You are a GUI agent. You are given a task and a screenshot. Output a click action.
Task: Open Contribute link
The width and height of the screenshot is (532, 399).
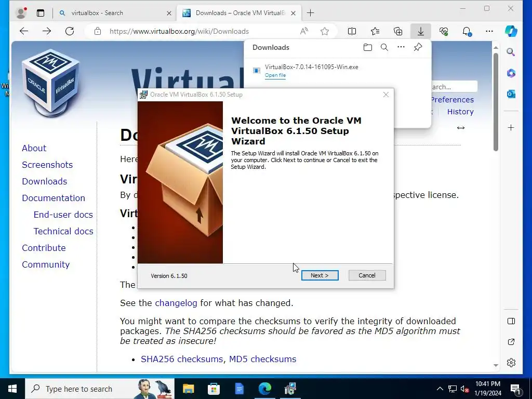point(44,248)
